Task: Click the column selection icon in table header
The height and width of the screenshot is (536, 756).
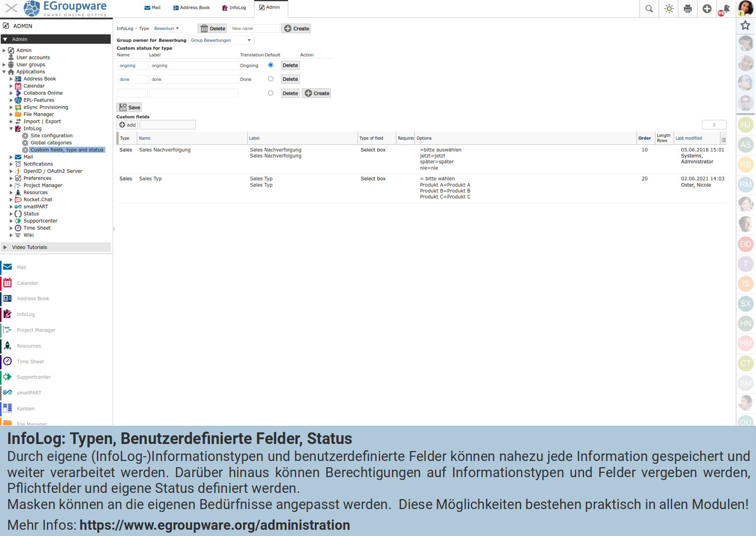Action: (723, 140)
